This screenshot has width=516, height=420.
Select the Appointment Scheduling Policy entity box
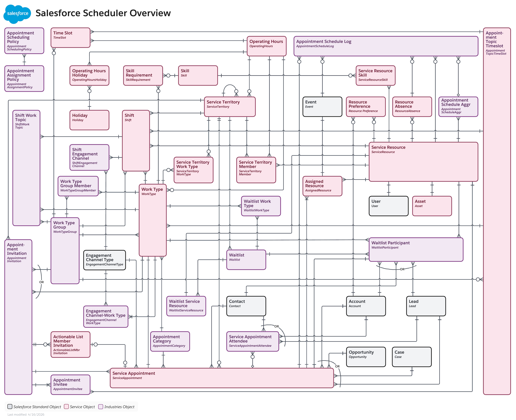[x=24, y=41]
